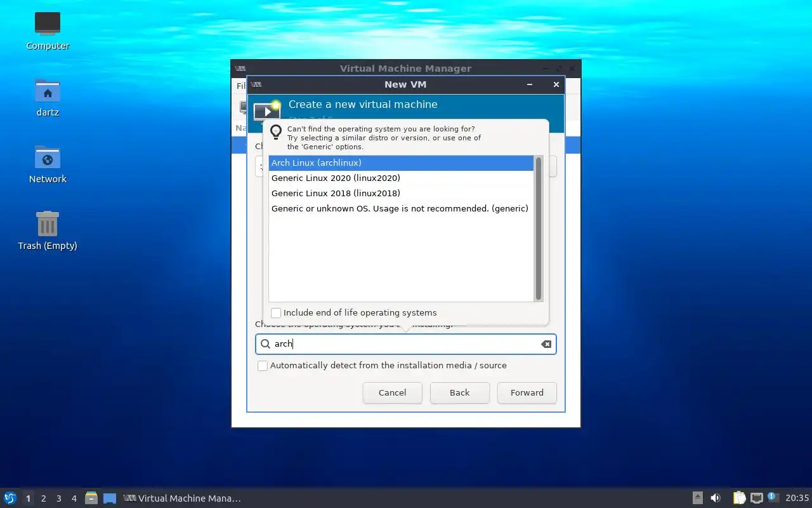Viewport: 812px width, 508px height.
Task: Click the new virtual machine wizard icon
Action: tap(267, 110)
